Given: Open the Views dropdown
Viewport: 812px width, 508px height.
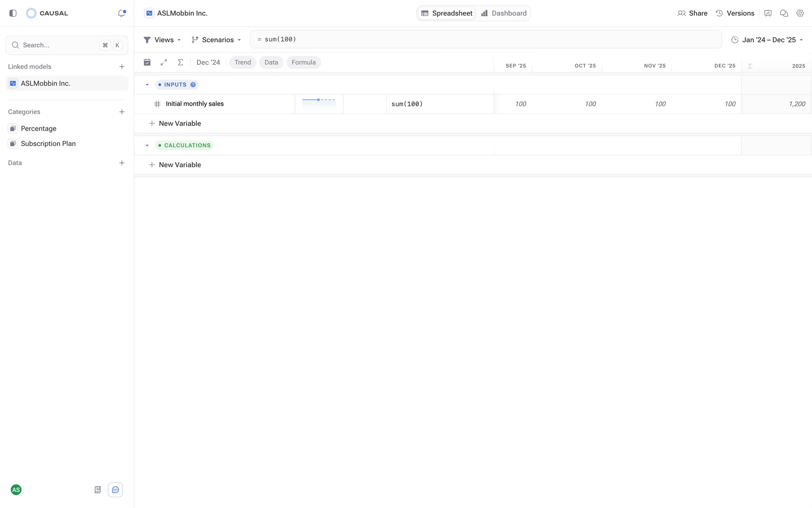Looking at the screenshot, I should (x=162, y=40).
